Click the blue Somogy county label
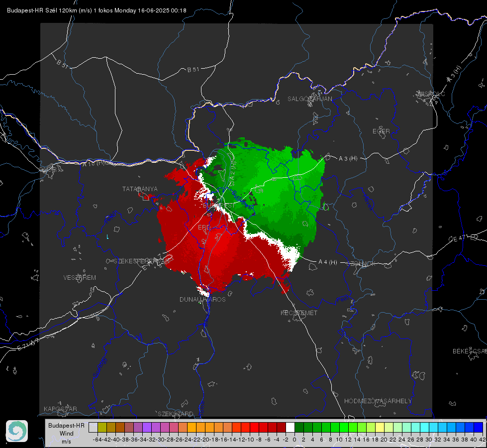Viewport: 487px width, 448px height. (x=99, y=367)
